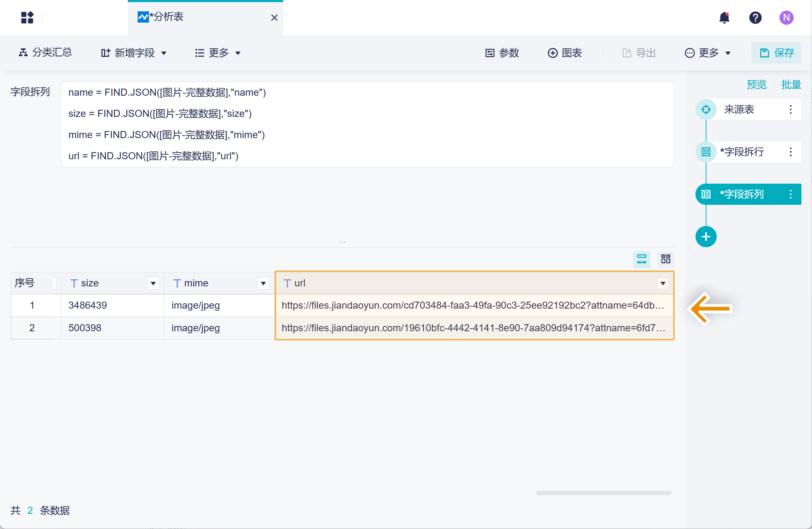Click the horizontal scrollbar at bottom

[603, 493]
